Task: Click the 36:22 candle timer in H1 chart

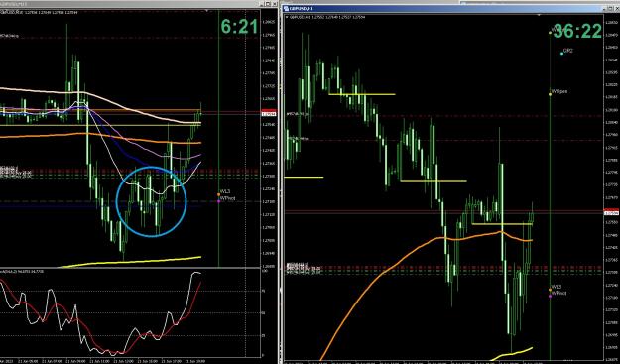Action: click(x=577, y=31)
